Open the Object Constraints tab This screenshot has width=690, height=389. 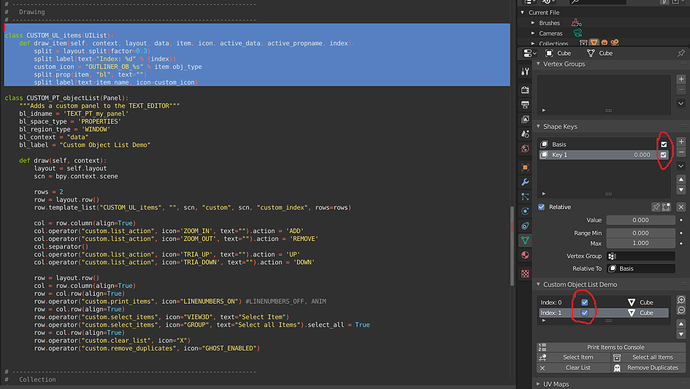525,226
